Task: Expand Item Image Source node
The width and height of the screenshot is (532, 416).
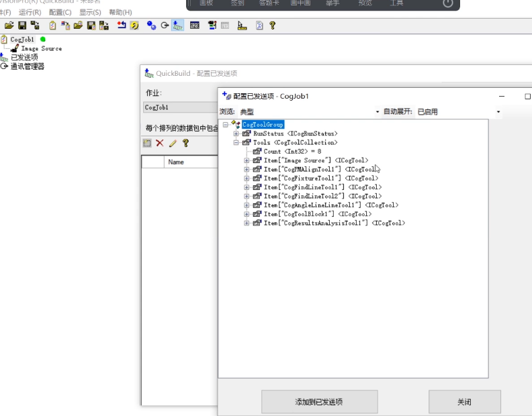Action: pyautogui.click(x=247, y=160)
